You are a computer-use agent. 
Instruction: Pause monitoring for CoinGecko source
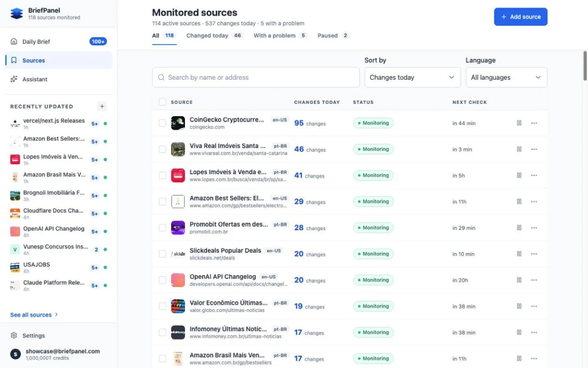519,123
